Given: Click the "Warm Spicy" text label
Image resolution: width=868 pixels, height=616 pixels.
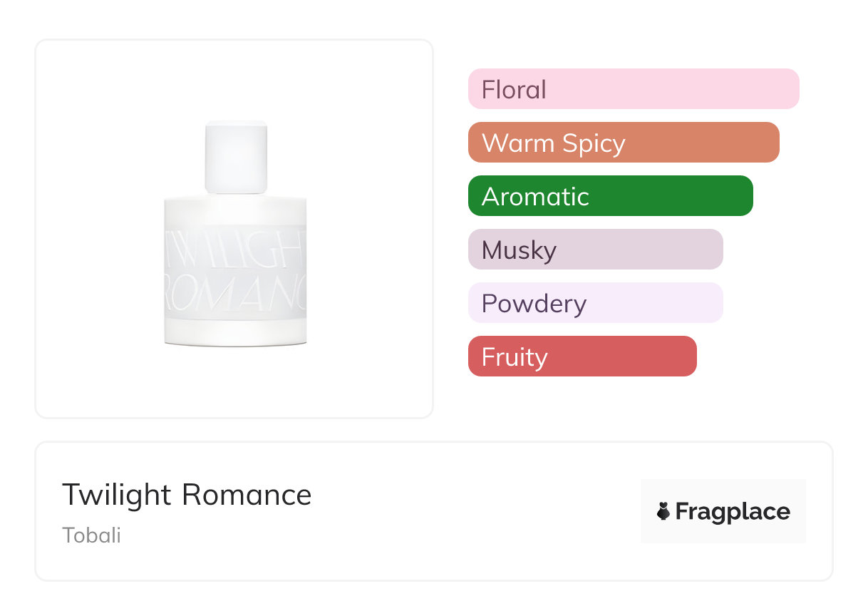Looking at the screenshot, I should pos(553,143).
